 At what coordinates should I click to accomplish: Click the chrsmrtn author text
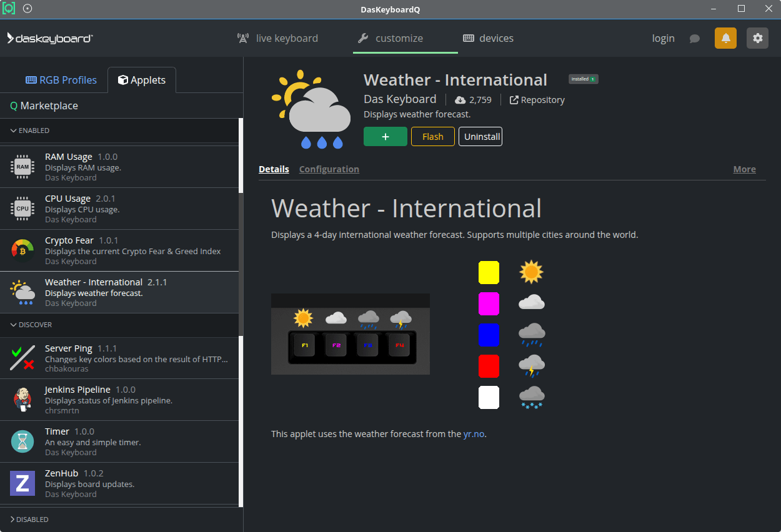62,410
